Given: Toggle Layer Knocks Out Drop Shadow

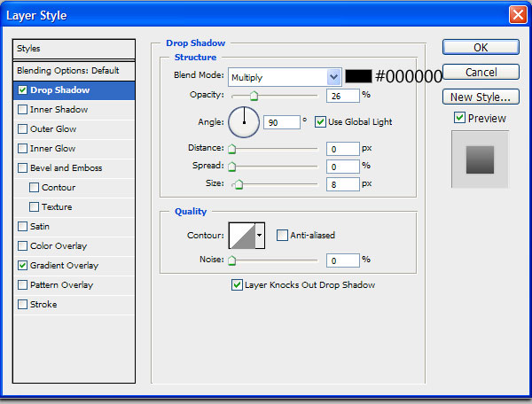Looking at the screenshot, I should [237, 284].
